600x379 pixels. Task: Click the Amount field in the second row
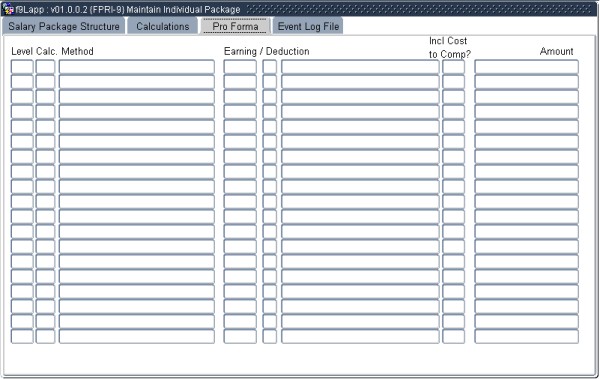(x=527, y=82)
